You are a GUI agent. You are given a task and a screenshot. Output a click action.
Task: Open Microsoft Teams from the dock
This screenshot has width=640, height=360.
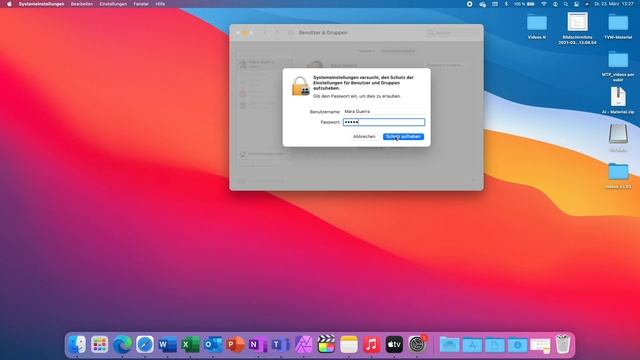pos(280,344)
